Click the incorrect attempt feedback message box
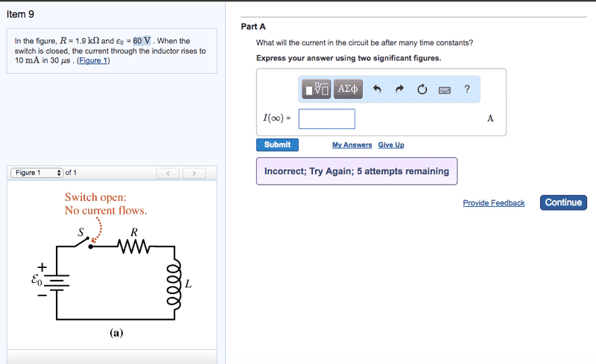The height and width of the screenshot is (364, 596). [x=356, y=171]
